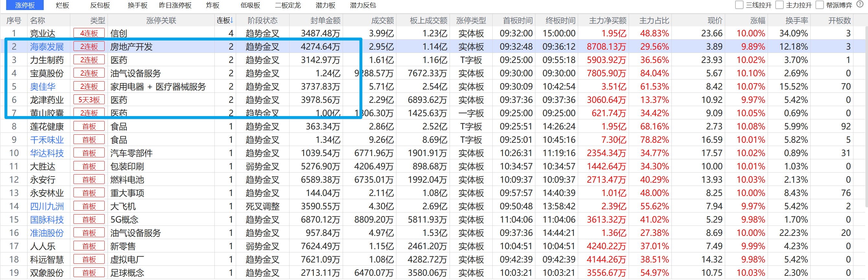Enable the 帮派博弈 checkbox
Screen dimensions: 868x280
point(819,5)
